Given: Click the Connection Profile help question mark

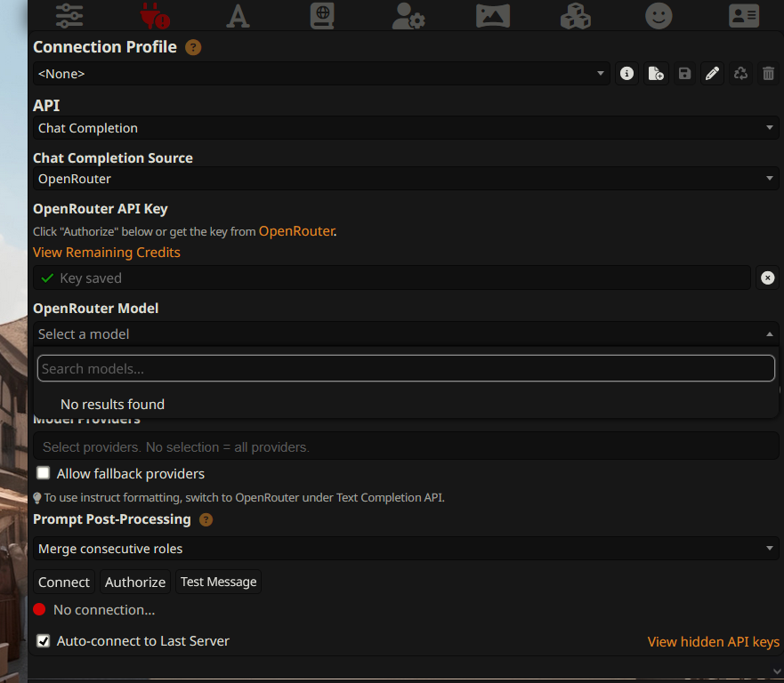Looking at the screenshot, I should pyautogui.click(x=193, y=47).
